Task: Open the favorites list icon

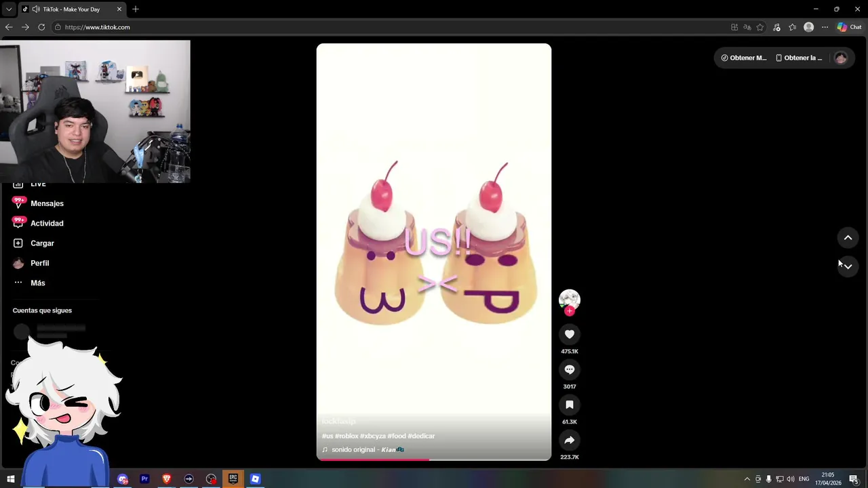Action: pos(792,27)
